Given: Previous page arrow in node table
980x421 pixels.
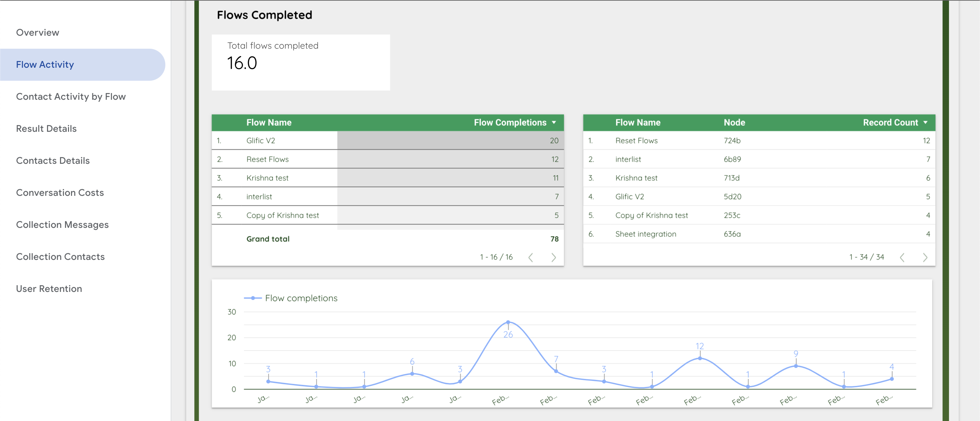Looking at the screenshot, I should (x=902, y=258).
